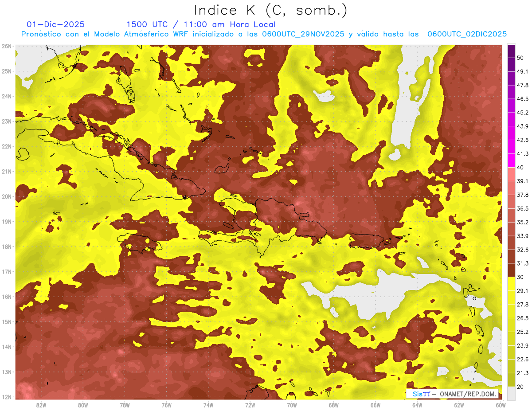Click the latitude axis label "24N"
Image resolution: width=532 pixels, height=411 pixels.
click(7, 96)
